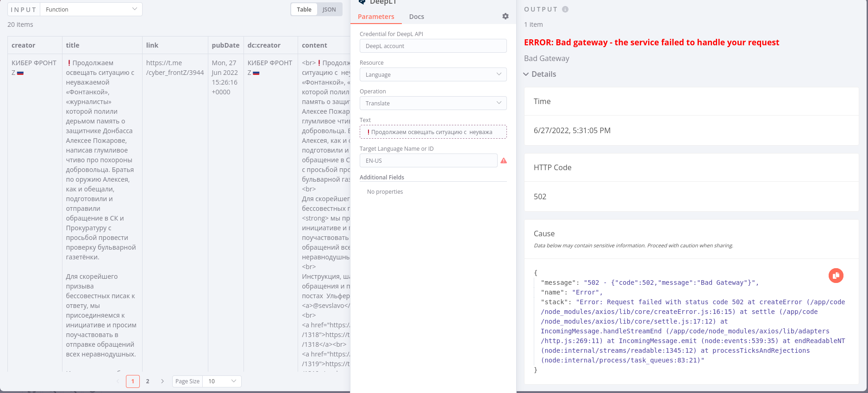Open the Parameters tab
Image resolution: width=868 pixels, height=393 pixels.
[376, 17]
